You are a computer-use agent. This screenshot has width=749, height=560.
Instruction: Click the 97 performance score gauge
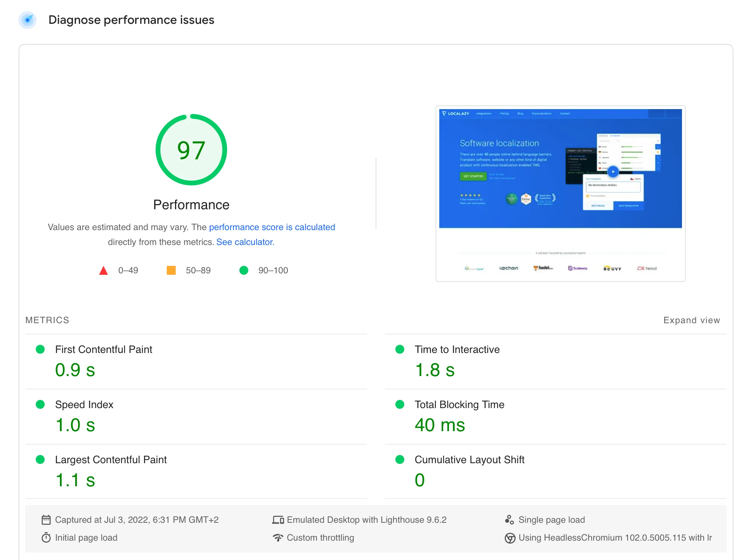(x=191, y=150)
